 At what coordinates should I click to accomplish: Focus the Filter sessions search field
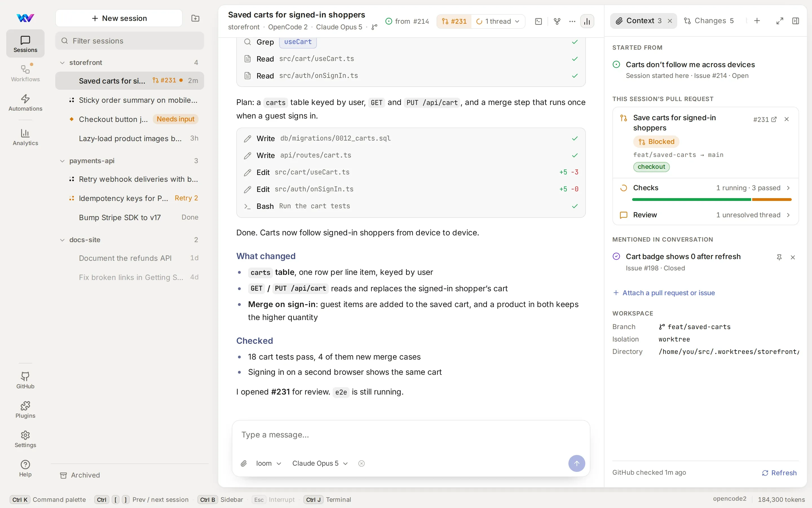point(129,41)
